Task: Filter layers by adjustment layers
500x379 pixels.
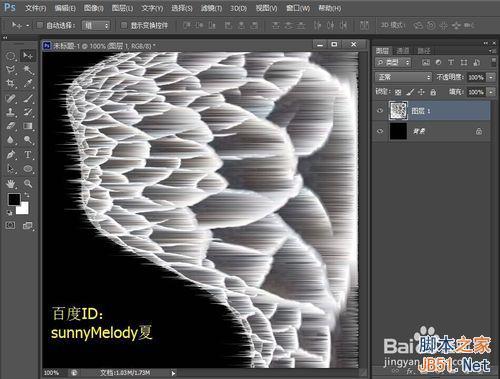Action: (x=438, y=62)
